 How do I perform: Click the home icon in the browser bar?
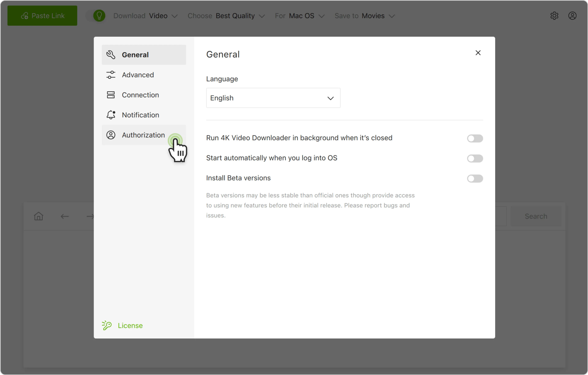pyautogui.click(x=39, y=216)
